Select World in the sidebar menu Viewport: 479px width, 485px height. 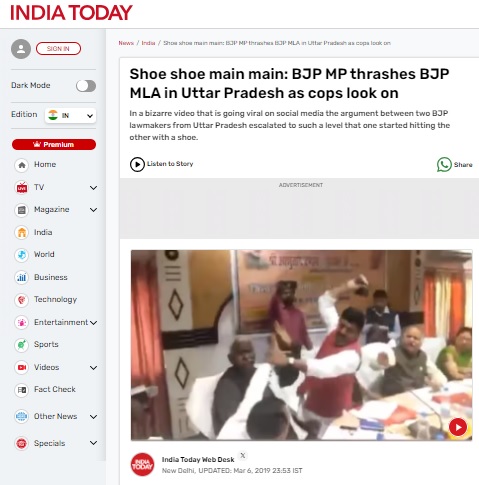point(44,254)
